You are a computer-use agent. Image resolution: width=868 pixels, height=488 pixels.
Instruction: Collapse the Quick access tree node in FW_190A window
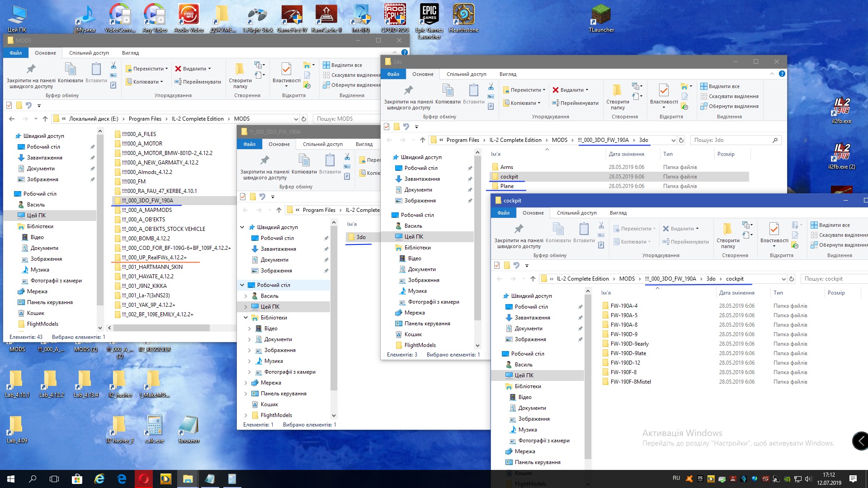(x=242, y=227)
